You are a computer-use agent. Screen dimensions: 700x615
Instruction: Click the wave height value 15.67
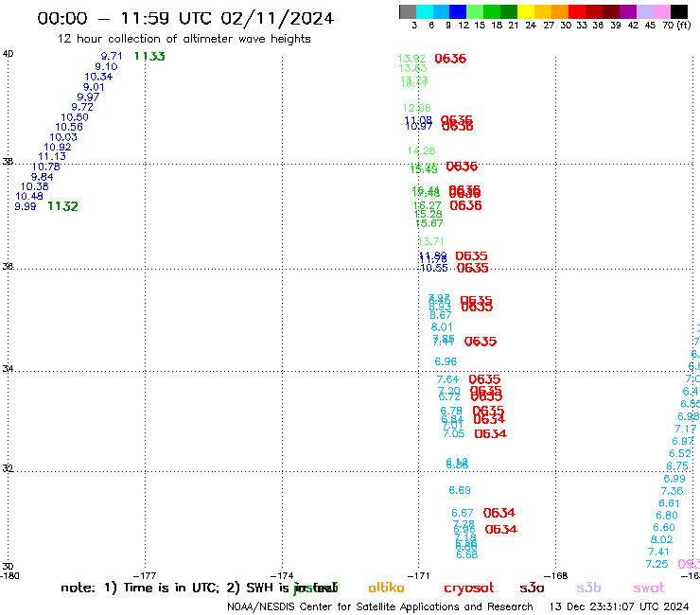(x=429, y=223)
